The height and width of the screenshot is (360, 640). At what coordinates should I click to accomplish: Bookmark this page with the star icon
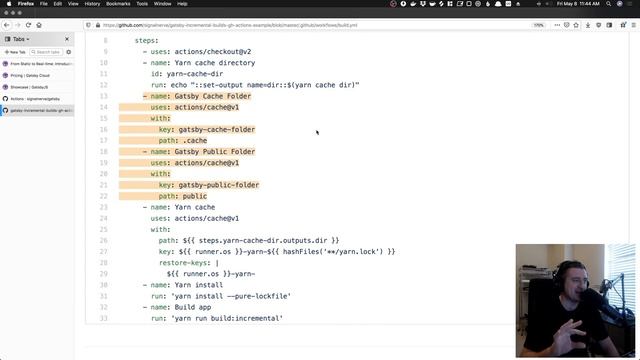(x=576, y=25)
